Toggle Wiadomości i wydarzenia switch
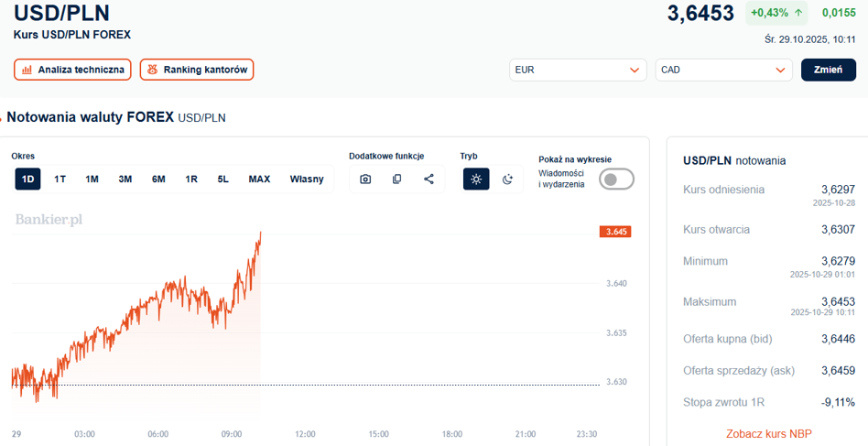 [x=616, y=179]
